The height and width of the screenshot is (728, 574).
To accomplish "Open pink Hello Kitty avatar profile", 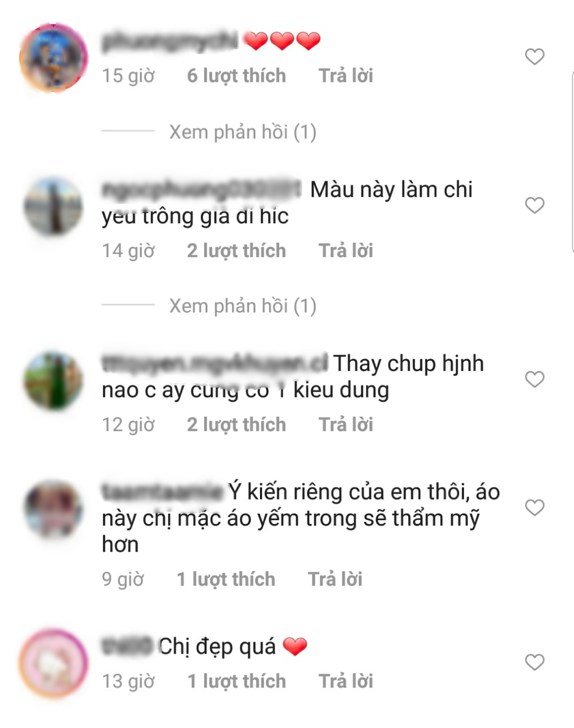I will pos(53,663).
